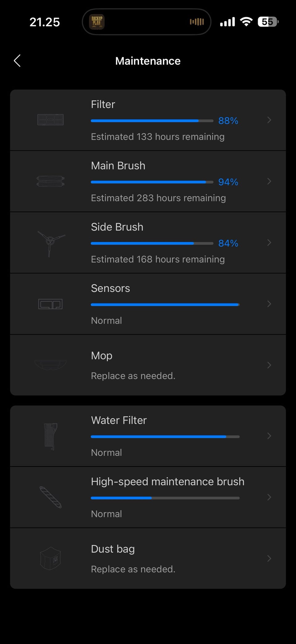
Task: Tap the Main Brush progress bar
Action: (x=152, y=182)
